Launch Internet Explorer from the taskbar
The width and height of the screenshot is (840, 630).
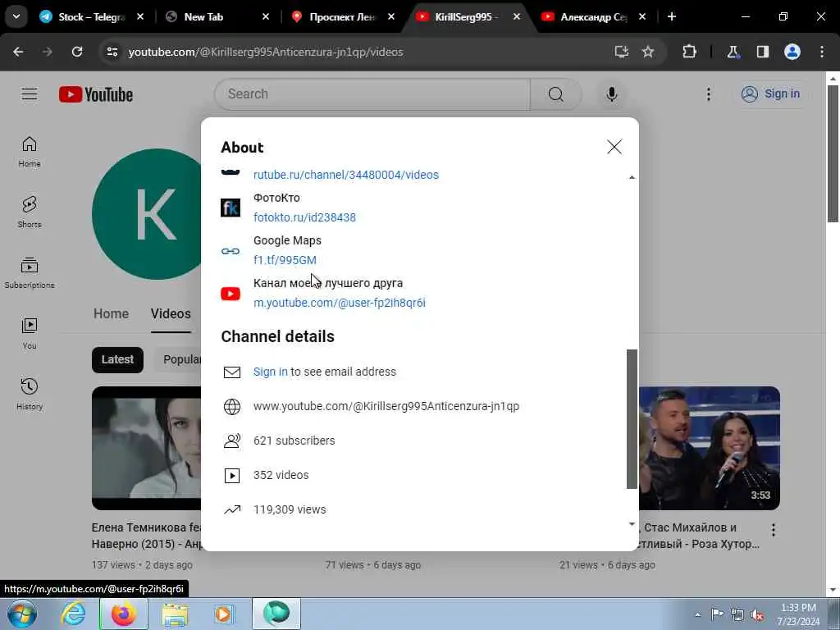coord(73,614)
